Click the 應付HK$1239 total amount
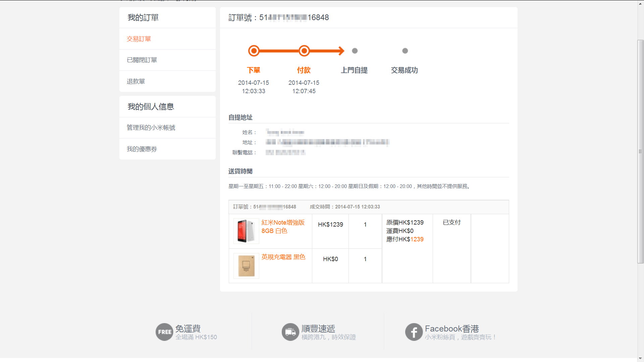This screenshot has width=644, height=362. point(405,239)
